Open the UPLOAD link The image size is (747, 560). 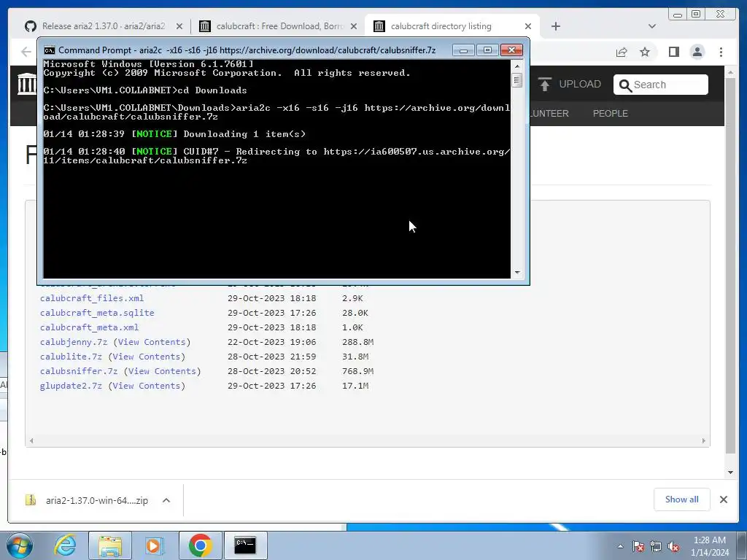point(580,85)
